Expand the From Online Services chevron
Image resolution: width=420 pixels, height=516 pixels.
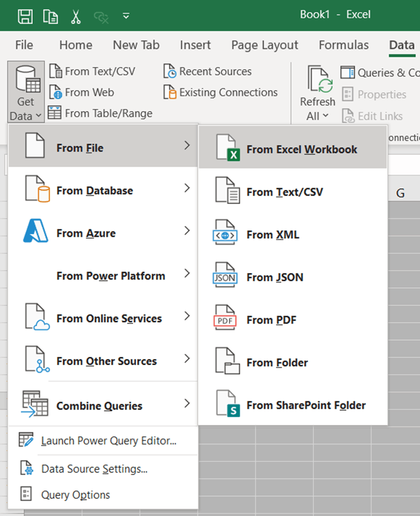(x=187, y=316)
